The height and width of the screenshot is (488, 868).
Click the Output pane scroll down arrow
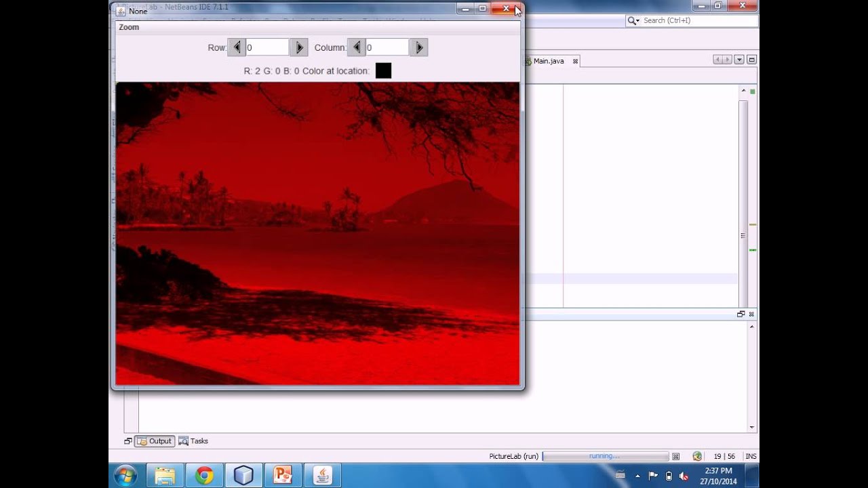point(751,427)
